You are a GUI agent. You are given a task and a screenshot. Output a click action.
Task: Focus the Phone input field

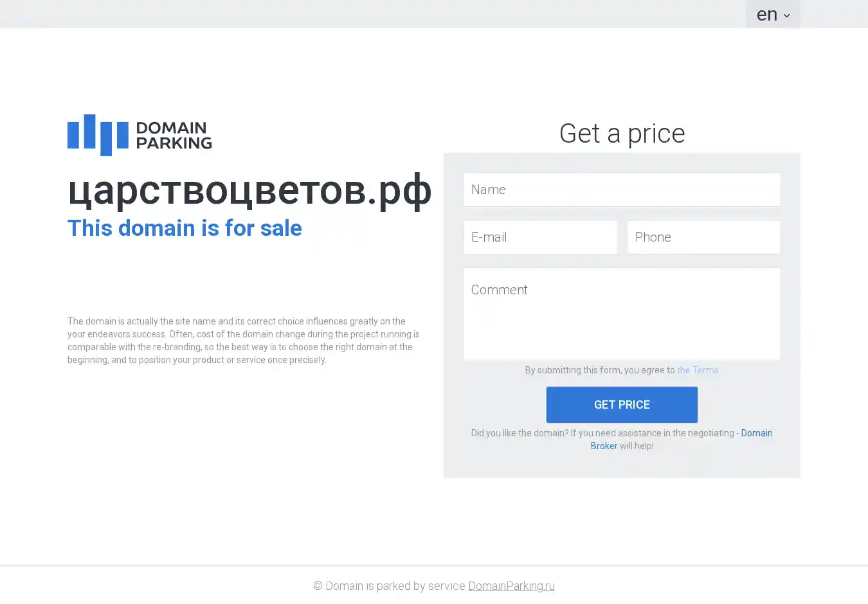click(x=703, y=237)
